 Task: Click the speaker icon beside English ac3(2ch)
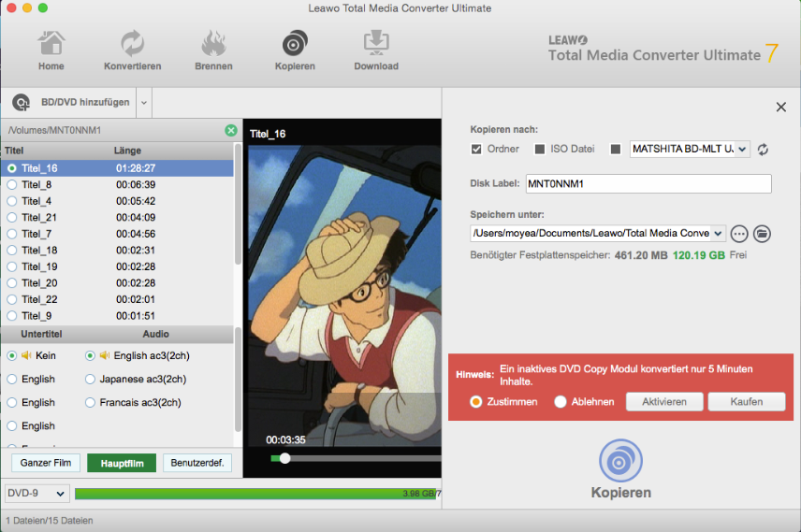click(105, 355)
